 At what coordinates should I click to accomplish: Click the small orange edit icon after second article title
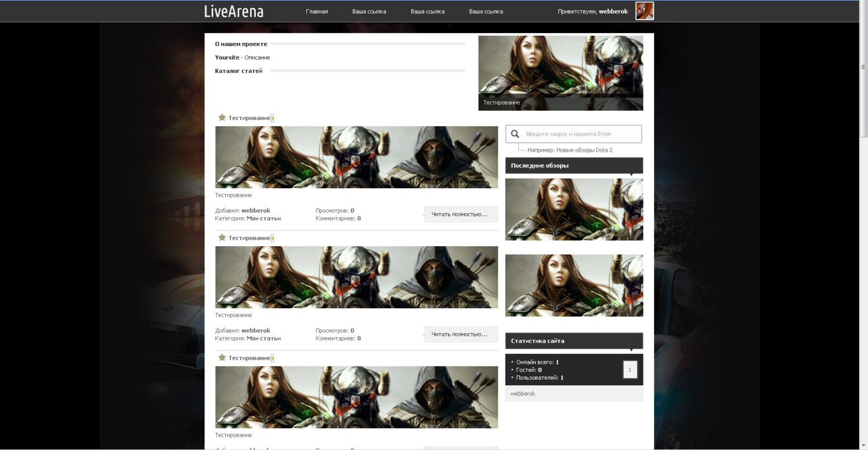[x=273, y=238]
